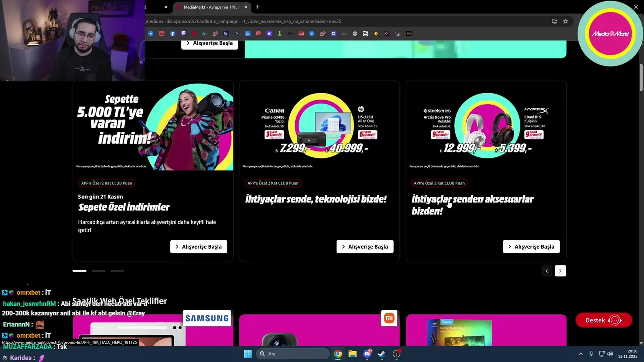Viewport: 644px width, 362px height.
Task: Open the Pac-Man style bookmark icon
Action: click(376, 34)
